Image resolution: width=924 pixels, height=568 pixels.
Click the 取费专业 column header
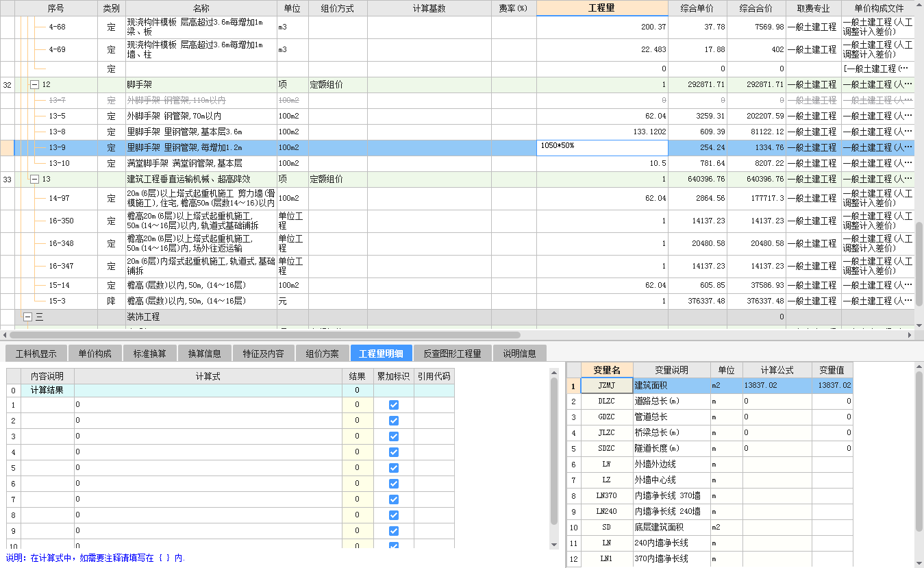(x=814, y=8)
